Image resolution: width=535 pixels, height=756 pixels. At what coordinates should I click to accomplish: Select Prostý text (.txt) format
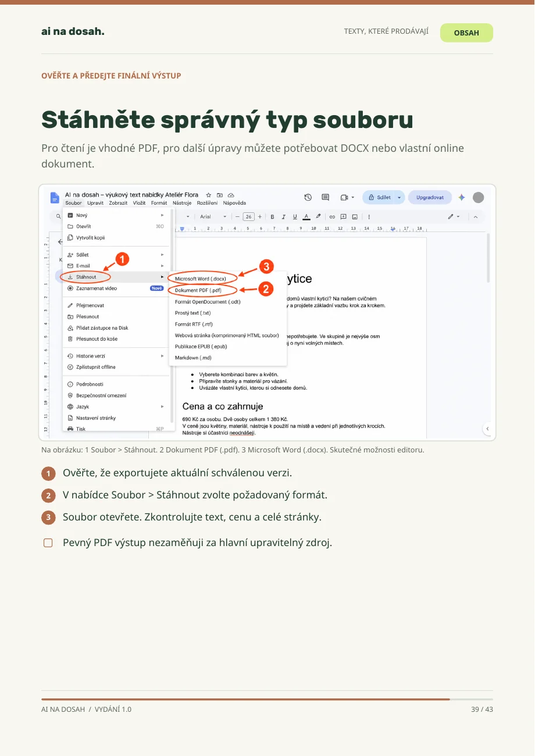tap(192, 313)
